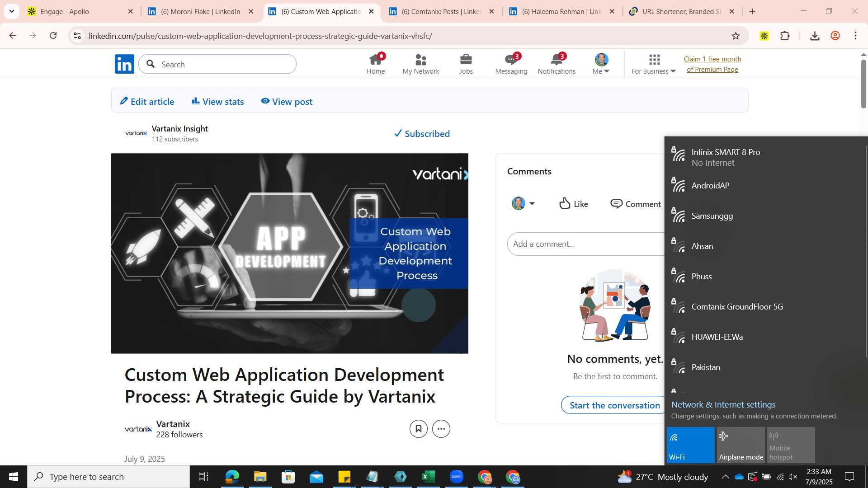Open Chrome three-dot menu
Screen dimensions: 868x488
(x=855, y=36)
